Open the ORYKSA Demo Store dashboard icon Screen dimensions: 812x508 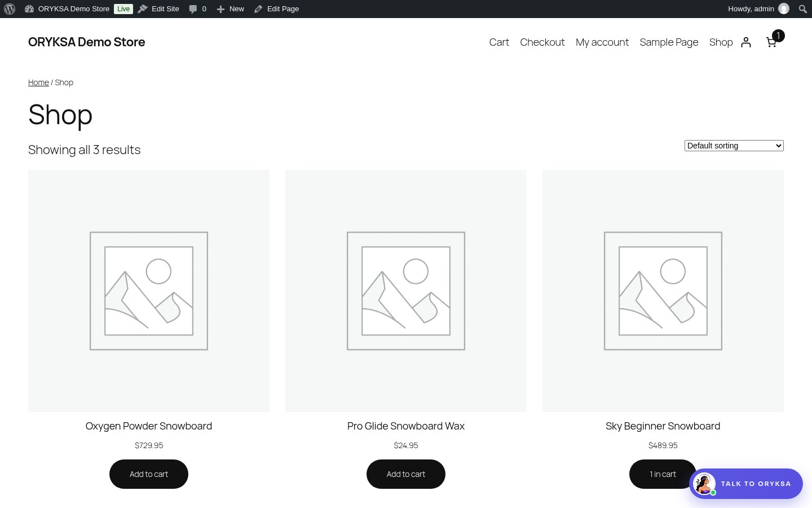tap(29, 9)
